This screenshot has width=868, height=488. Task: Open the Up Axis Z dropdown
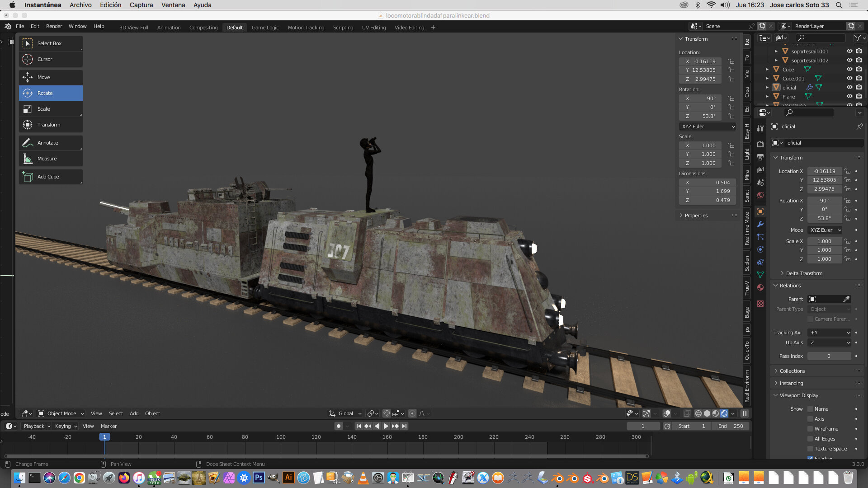click(x=830, y=343)
